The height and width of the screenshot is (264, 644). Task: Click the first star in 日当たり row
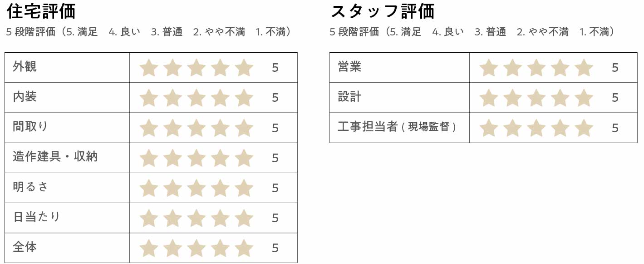pos(149,218)
